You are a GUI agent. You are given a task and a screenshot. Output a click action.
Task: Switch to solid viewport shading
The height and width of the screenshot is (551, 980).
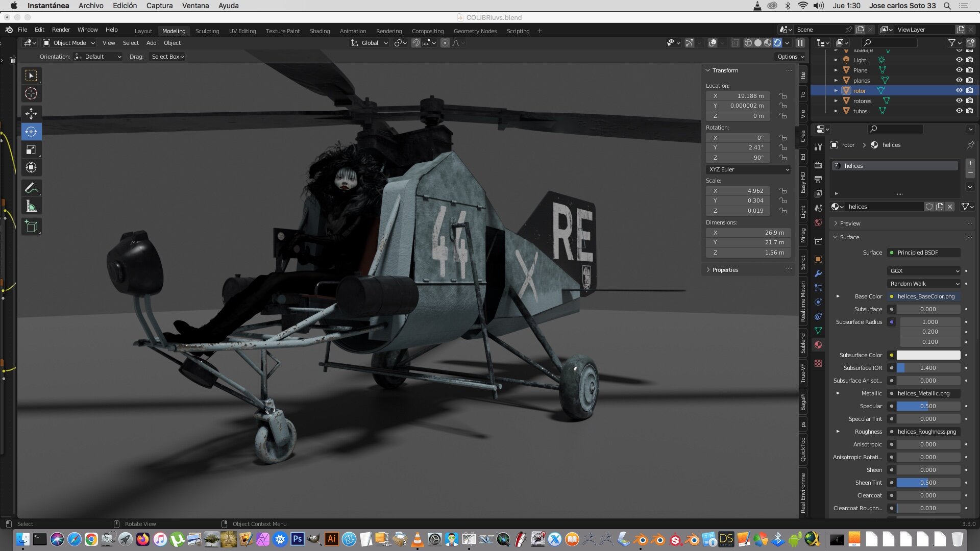(x=757, y=43)
